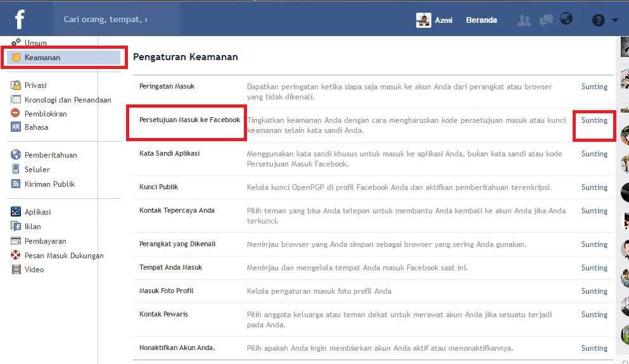Open Video settings section
Image resolution: width=629 pixels, height=364 pixels.
click(x=34, y=270)
